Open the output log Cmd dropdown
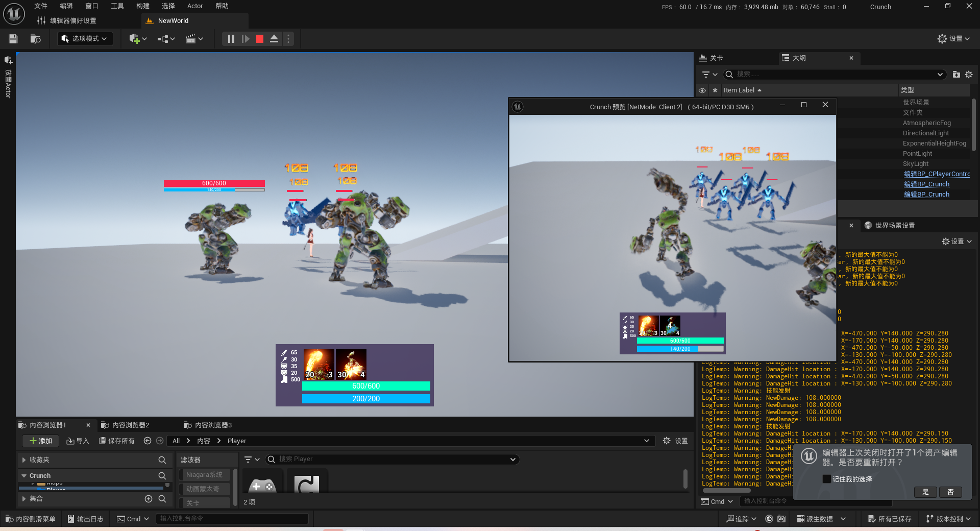Screen dimensions: 980x531 (x=717, y=502)
